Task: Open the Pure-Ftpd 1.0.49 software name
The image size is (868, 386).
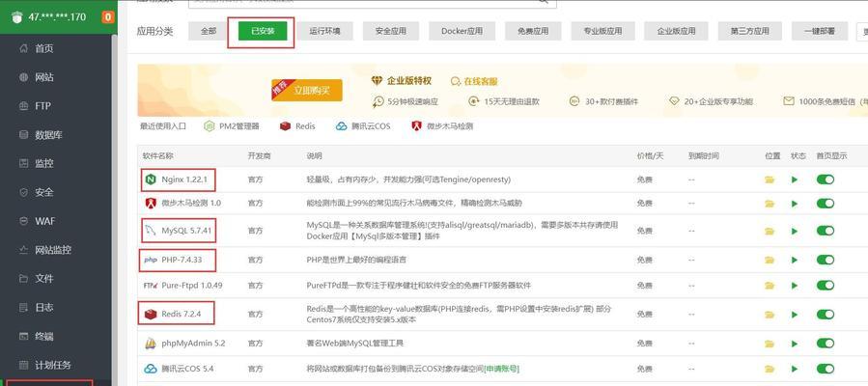Action: point(191,286)
